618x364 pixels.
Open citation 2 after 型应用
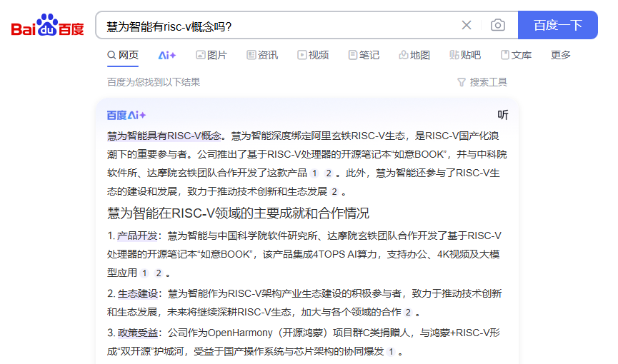pos(159,273)
